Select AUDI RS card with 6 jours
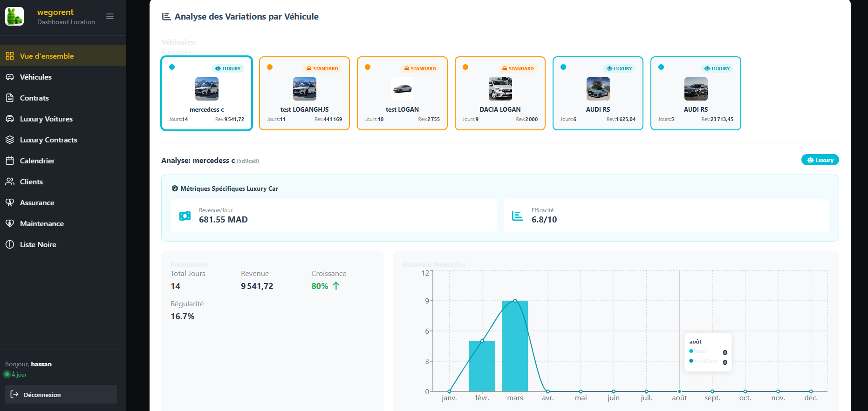The width and height of the screenshot is (868, 411). pyautogui.click(x=598, y=94)
